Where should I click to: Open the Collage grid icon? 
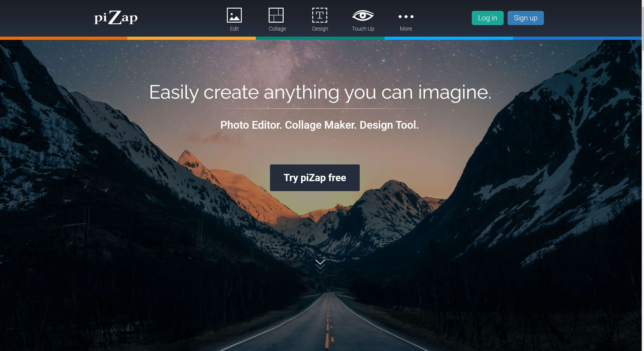[277, 15]
